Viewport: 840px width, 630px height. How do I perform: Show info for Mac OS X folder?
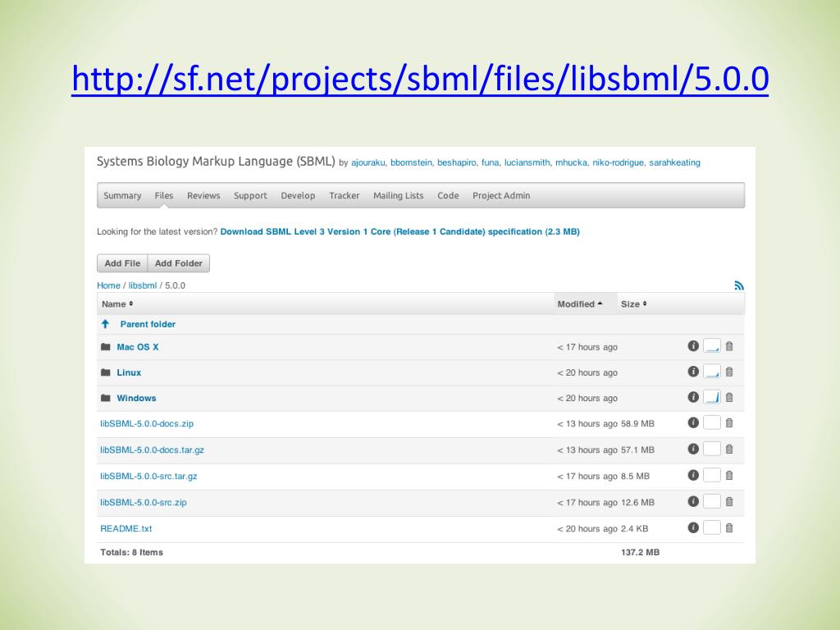pos(693,346)
